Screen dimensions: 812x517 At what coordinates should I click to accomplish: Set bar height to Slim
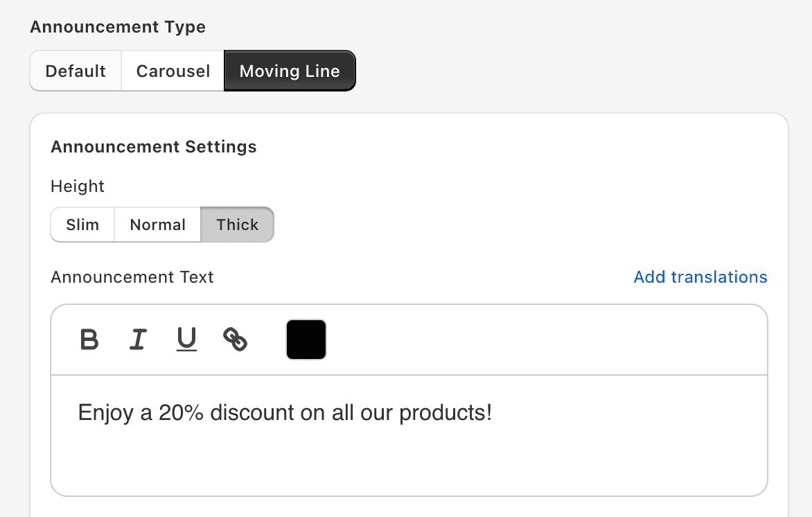(x=82, y=225)
